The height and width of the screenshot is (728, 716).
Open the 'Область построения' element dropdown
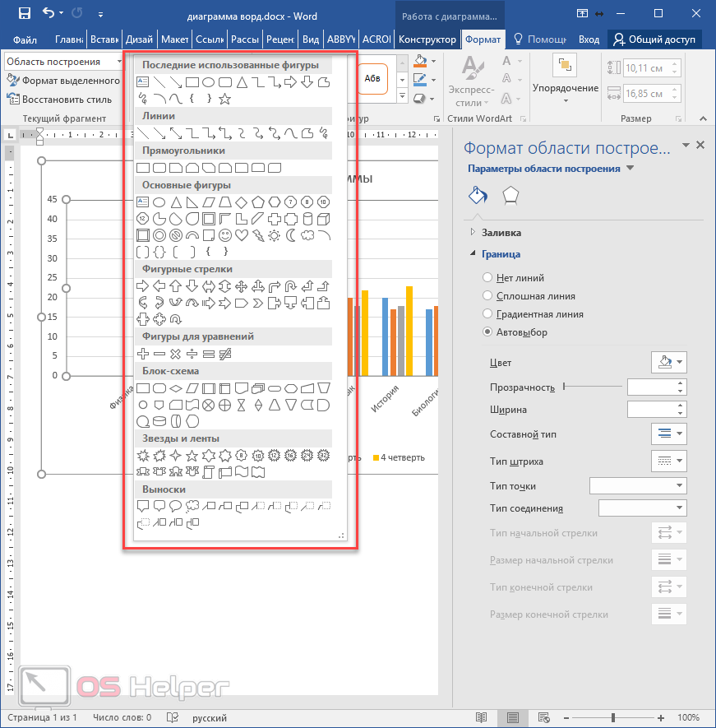[x=118, y=62]
